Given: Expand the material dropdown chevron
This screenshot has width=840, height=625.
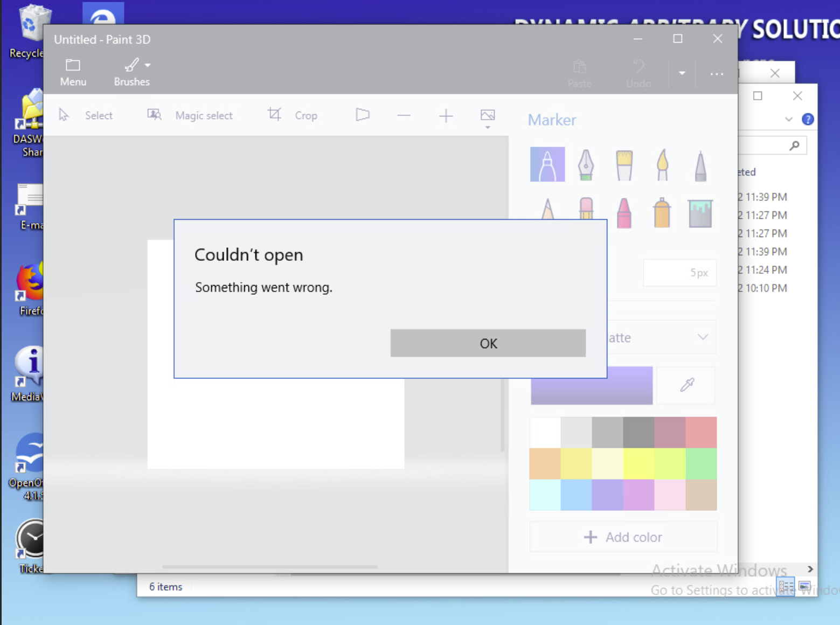Looking at the screenshot, I should [703, 337].
